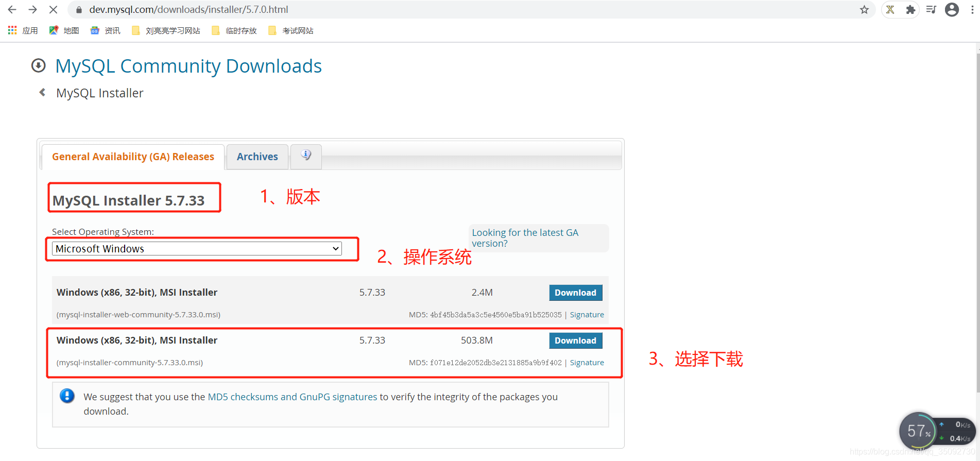Open Signature link for mysql-installer-community-5.7.33.0.msi
Screen dimensions: 980x461
click(x=587, y=363)
